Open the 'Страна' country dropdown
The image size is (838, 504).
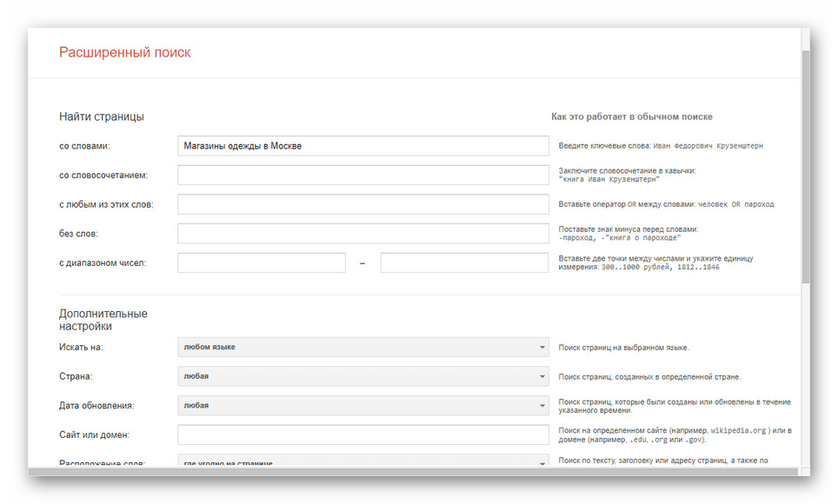point(362,376)
